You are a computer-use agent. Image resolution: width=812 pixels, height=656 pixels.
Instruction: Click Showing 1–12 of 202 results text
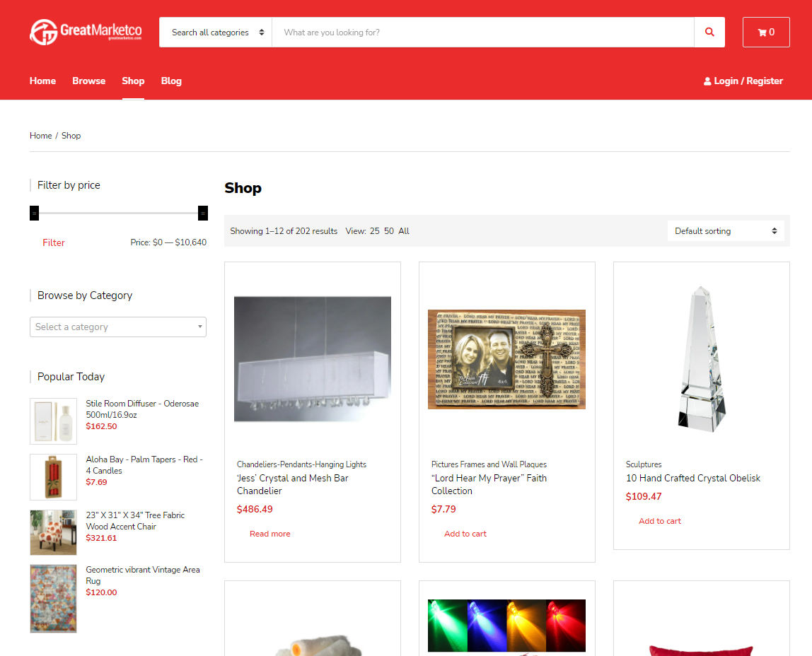coord(284,231)
